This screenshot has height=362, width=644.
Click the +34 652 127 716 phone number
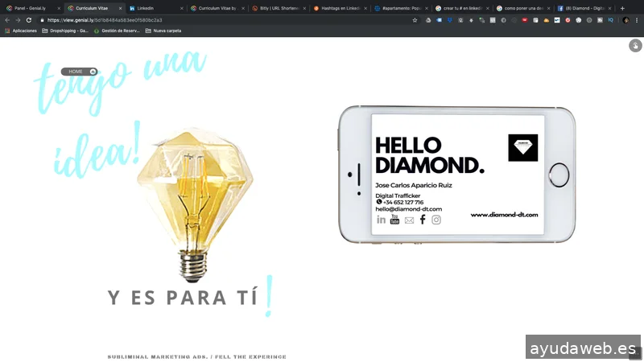(403, 203)
